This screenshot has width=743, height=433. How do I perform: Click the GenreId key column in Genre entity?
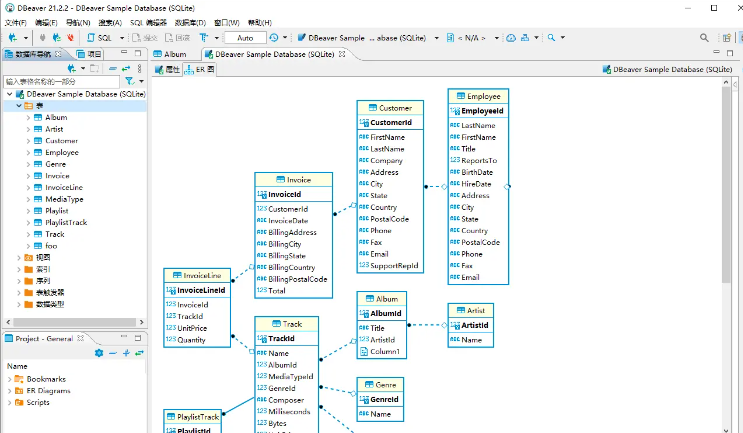click(380, 399)
